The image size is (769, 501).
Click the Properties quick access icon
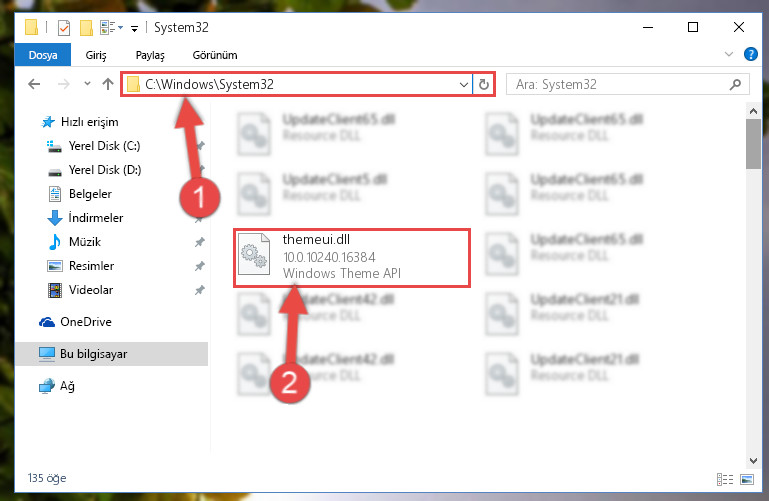[64, 28]
